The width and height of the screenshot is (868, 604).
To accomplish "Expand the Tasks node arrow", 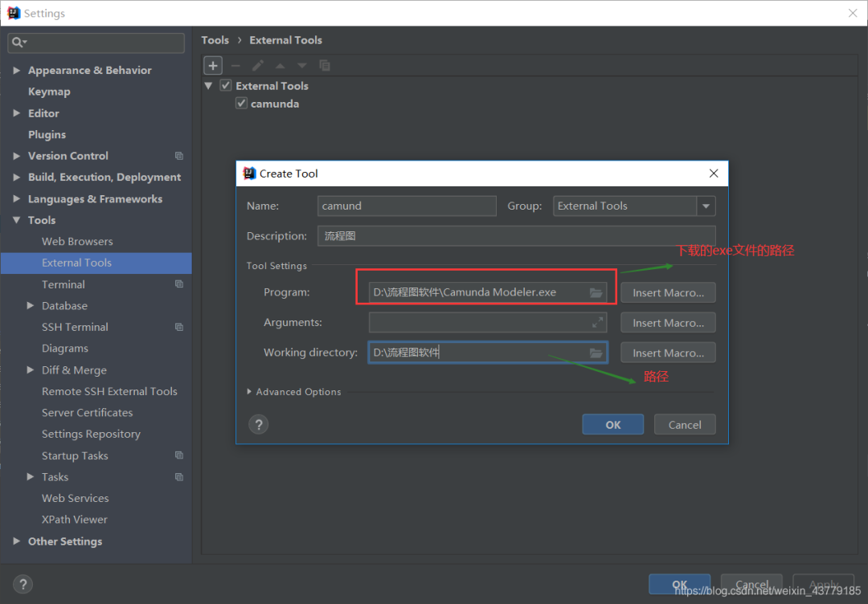I will pos(31,477).
